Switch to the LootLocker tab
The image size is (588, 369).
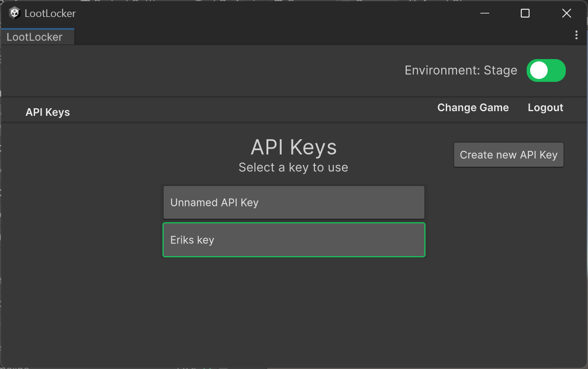[35, 37]
